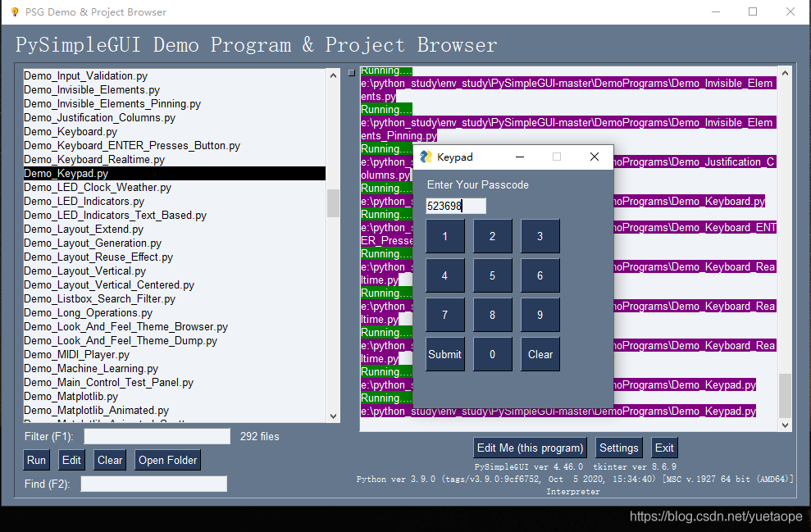Click the passcode input showing 523698
The height and width of the screenshot is (532, 811).
coord(456,206)
